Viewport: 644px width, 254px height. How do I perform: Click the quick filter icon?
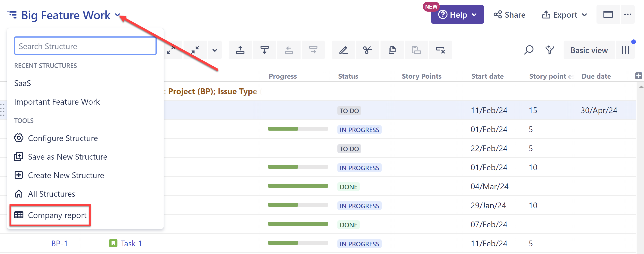click(x=549, y=50)
